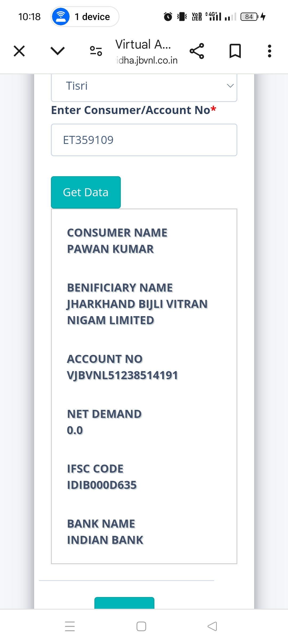Tap the hotspot 1 device indicator
This screenshot has width=288, height=644.
85,17
